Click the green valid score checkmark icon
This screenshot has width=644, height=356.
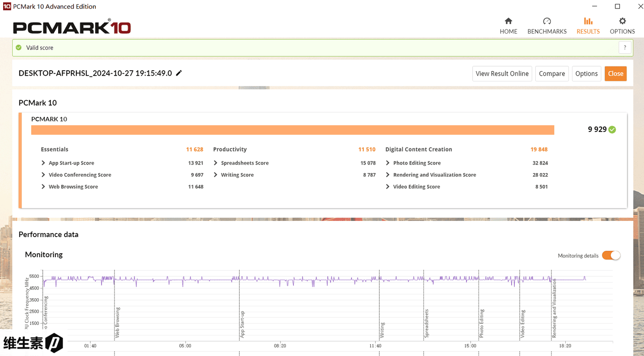coord(19,47)
